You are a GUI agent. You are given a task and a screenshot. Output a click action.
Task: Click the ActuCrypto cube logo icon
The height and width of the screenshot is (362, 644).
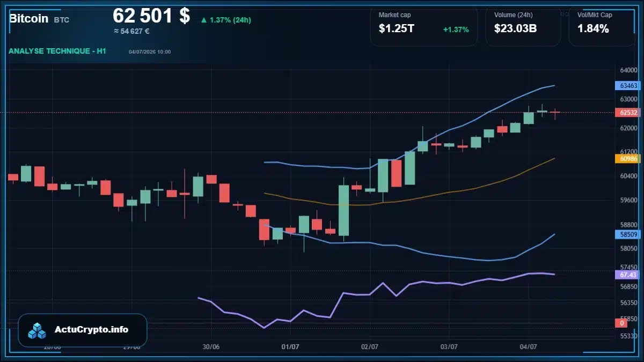click(x=38, y=330)
